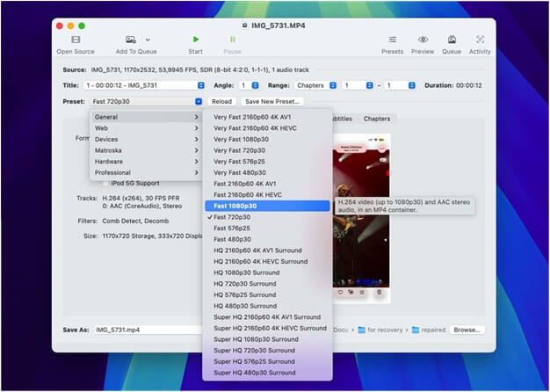Screen dimensions: 550x392
Task: Click the Browse... button
Action: [467, 330]
